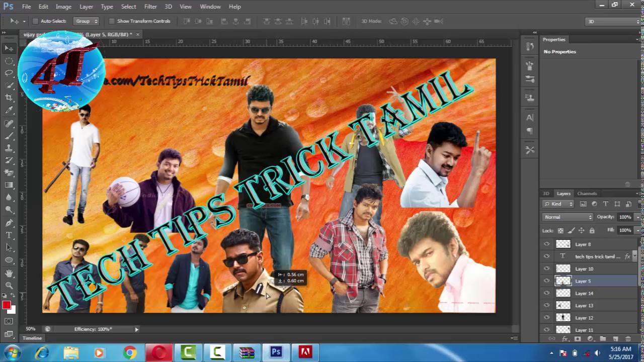Select the Healing Brush tool
Screen dimensions: 644x362
(x=9, y=123)
